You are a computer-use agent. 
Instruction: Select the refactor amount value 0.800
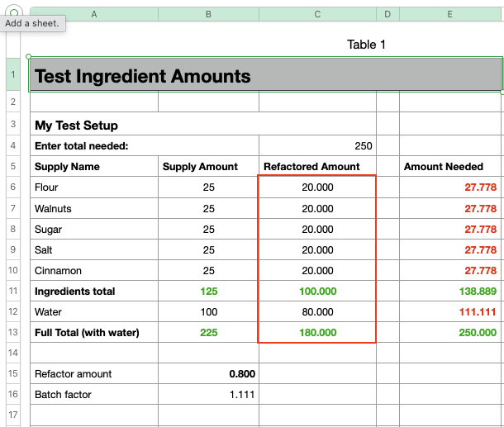[x=208, y=373]
